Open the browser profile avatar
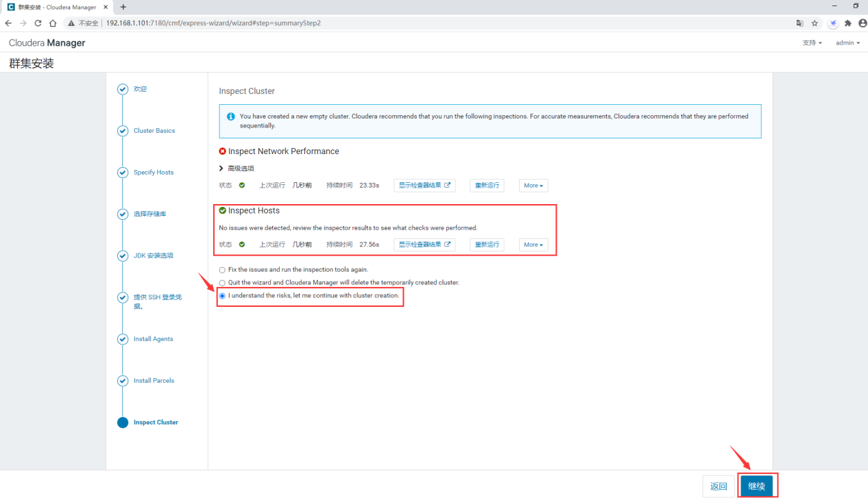Image resolution: width=868 pixels, height=498 pixels. click(x=863, y=23)
